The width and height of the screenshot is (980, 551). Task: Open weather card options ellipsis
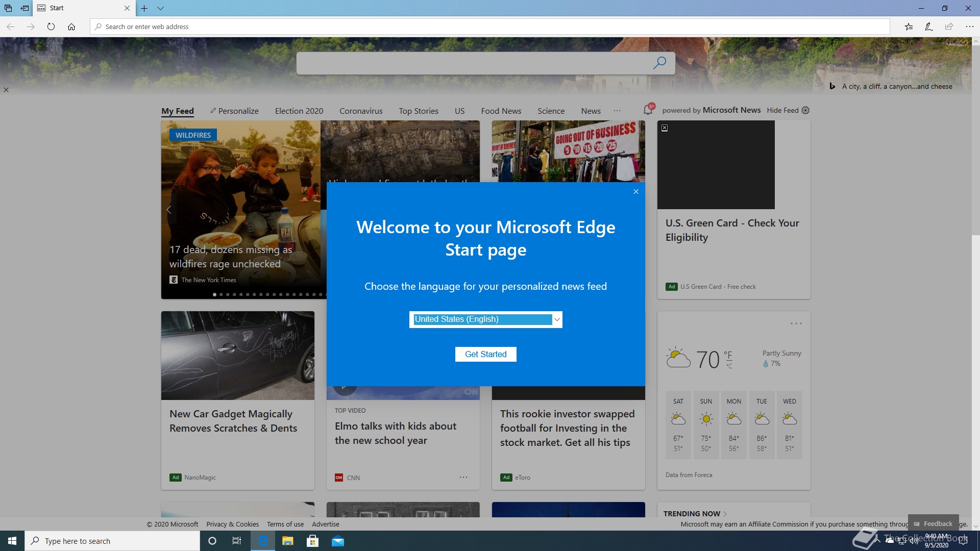pos(796,323)
